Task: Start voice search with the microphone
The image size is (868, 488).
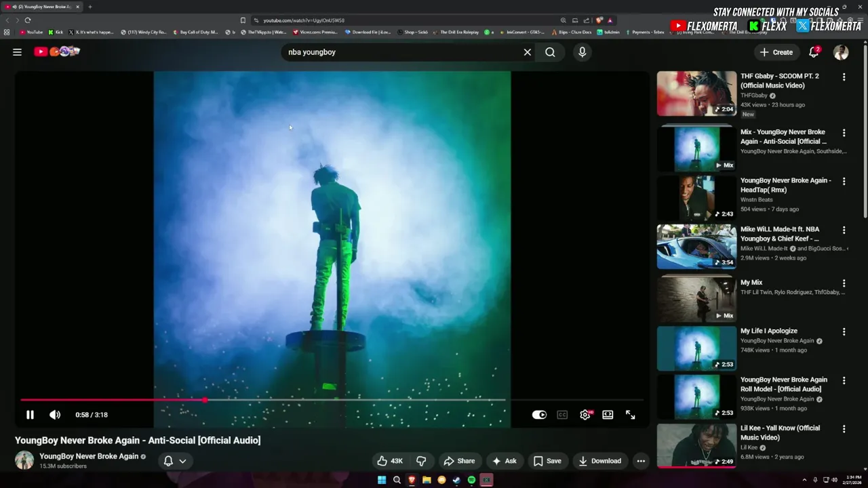Action: (582, 52)
